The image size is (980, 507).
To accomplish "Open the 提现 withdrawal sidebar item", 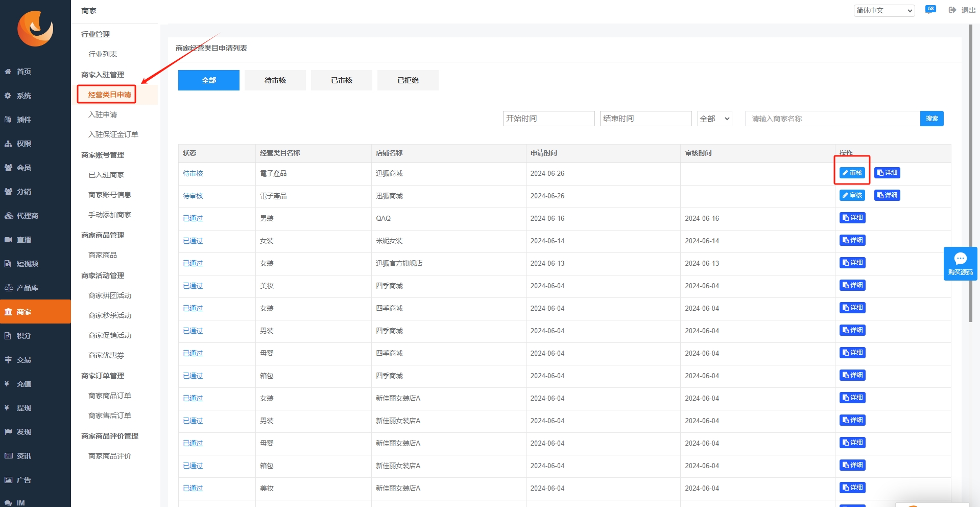I will point(35,408).
